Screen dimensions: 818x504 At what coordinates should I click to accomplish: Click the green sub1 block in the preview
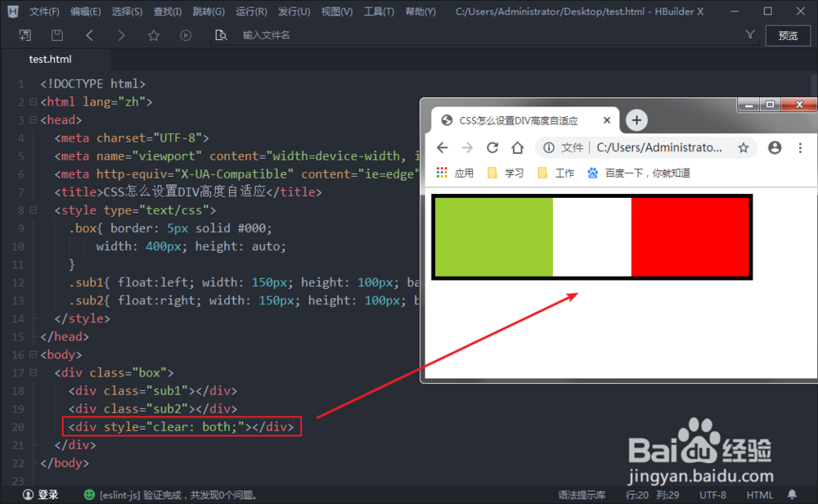tap(491, 236)
